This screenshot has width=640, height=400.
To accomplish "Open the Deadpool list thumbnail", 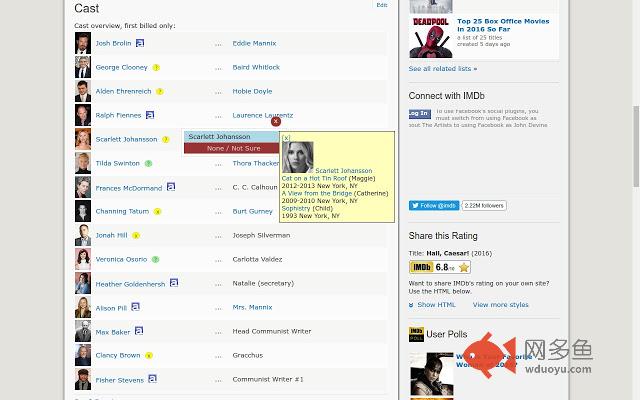I will tap(431, 37).
